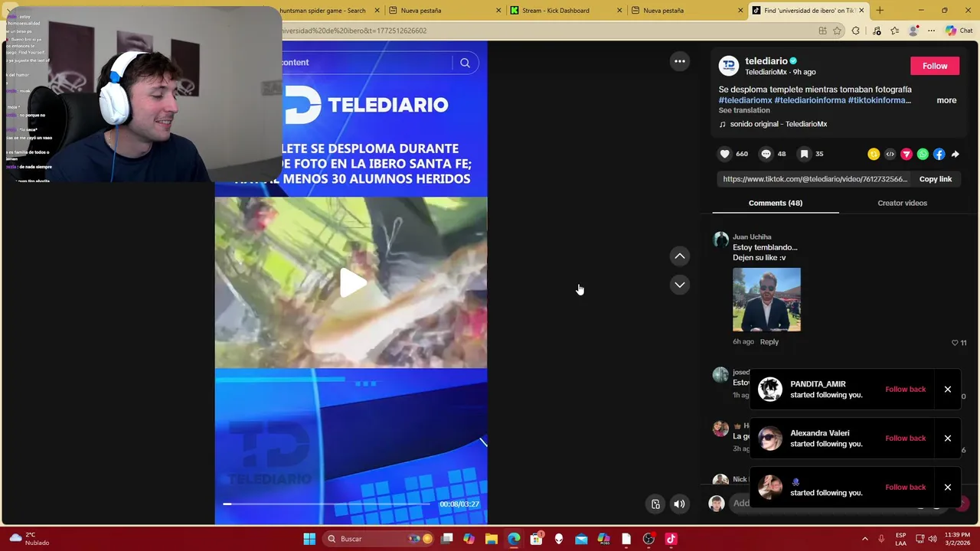Image resolution: width=980 pixels, height=551 pixels.
Task: Open OBS Studio from the taskbar
Action: point(648,539)
